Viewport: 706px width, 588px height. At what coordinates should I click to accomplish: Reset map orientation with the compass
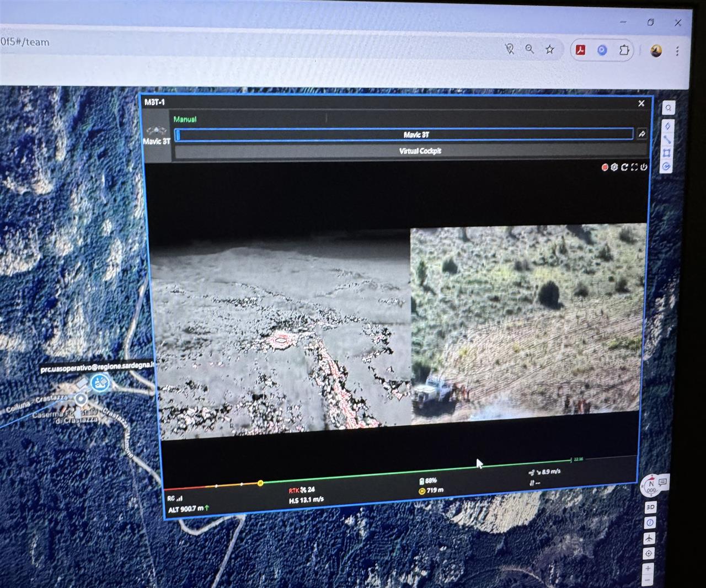[651, 486]
